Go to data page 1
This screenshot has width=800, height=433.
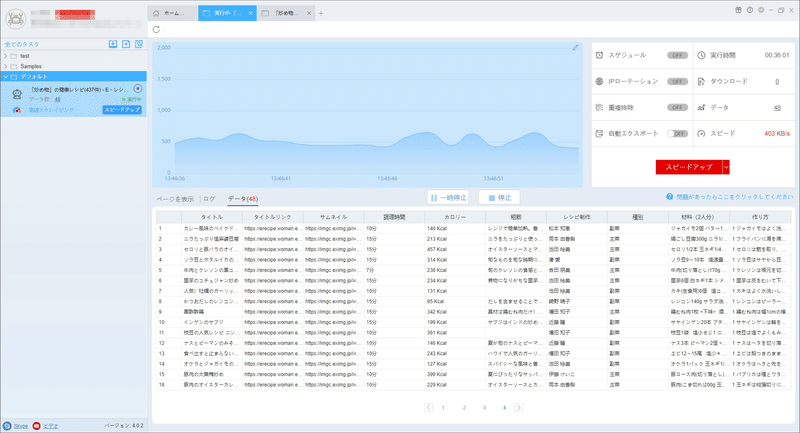[x=443, y=407]
